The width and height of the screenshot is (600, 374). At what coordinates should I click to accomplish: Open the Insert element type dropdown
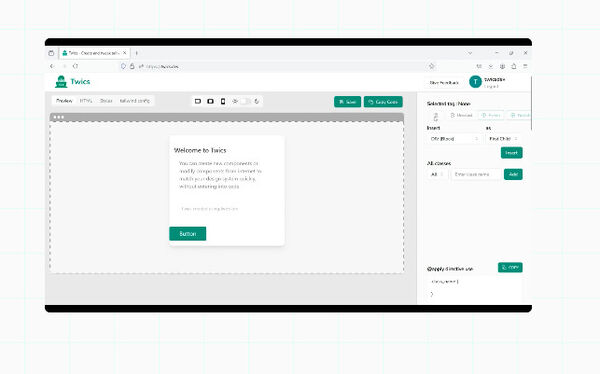click(454, 139)
